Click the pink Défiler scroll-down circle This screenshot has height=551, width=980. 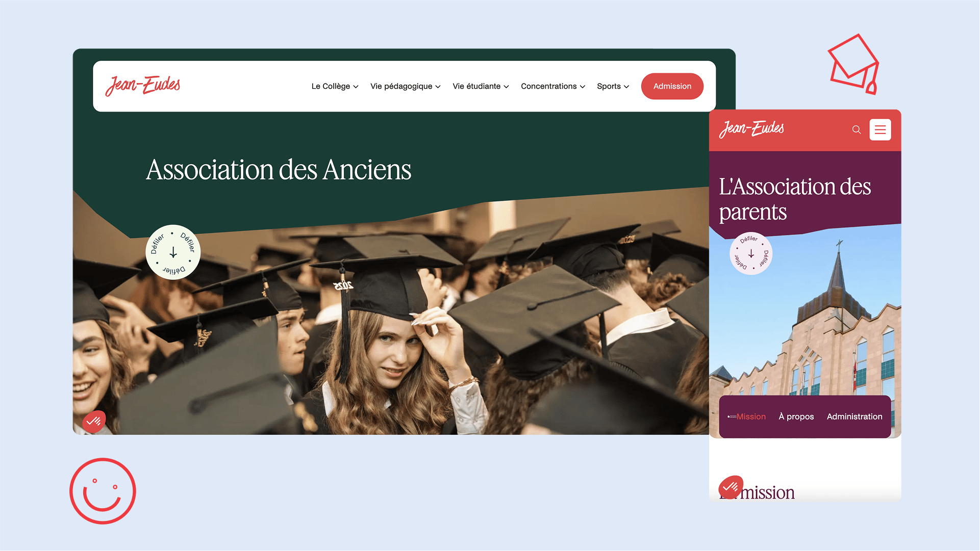click(751, 254)
